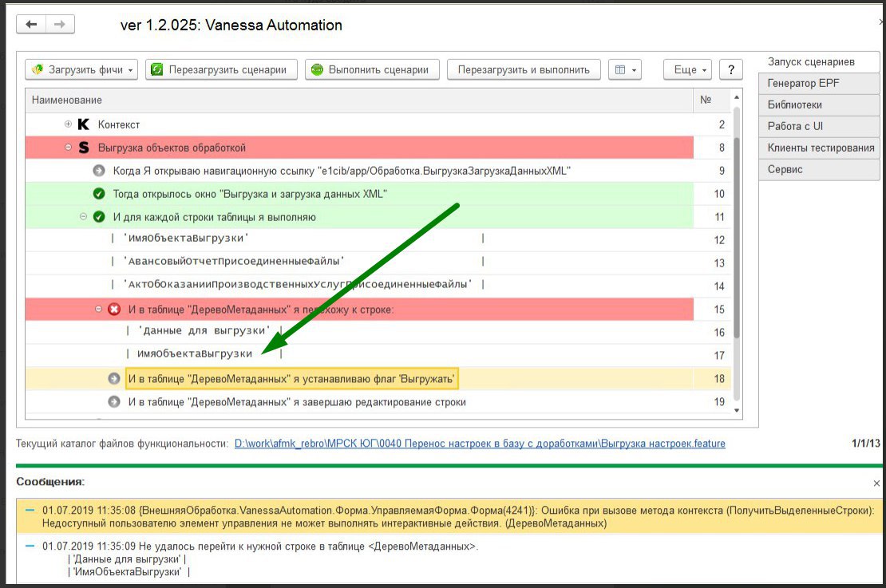Click green check icon on row 10
Image resolution: width=886 pixels, height=588 pixels.
coord(99,194)
